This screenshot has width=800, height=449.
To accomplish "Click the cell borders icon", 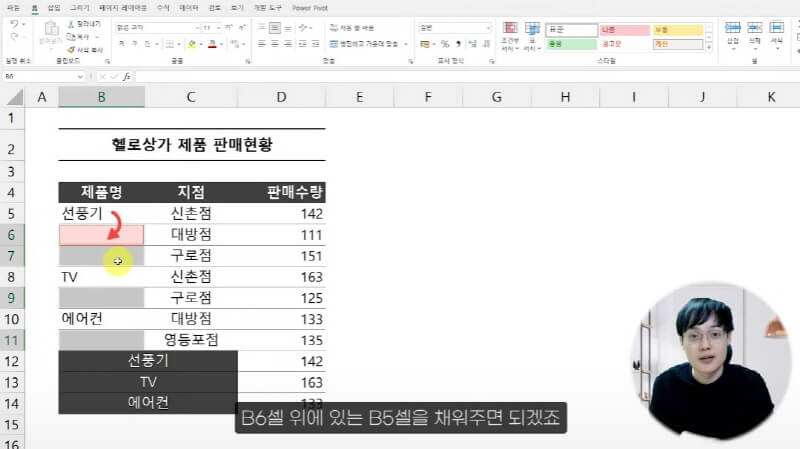I will 169,44.
